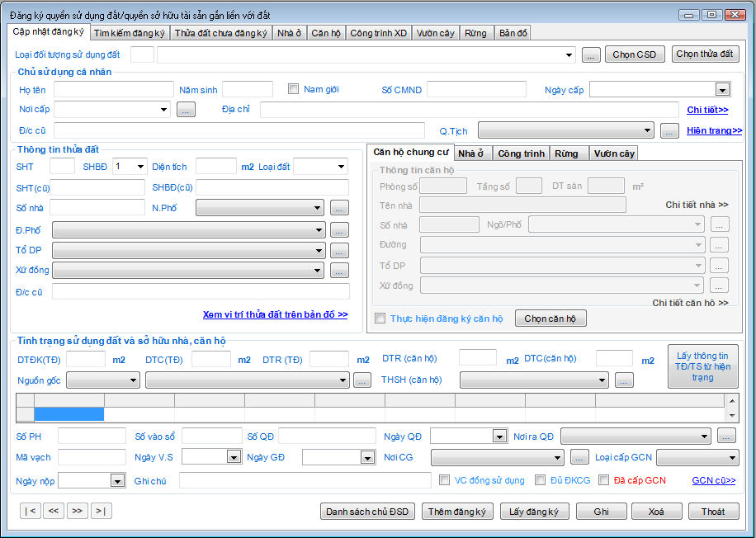756x538 pixels.
Task: Check the Đã cấp GCN checkbox
Action: tap(604, 480)
